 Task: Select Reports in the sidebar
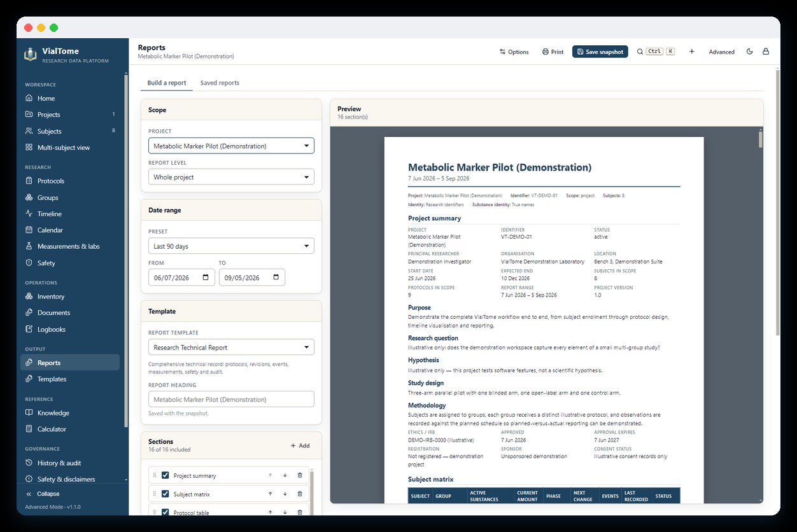coord(71,363)
